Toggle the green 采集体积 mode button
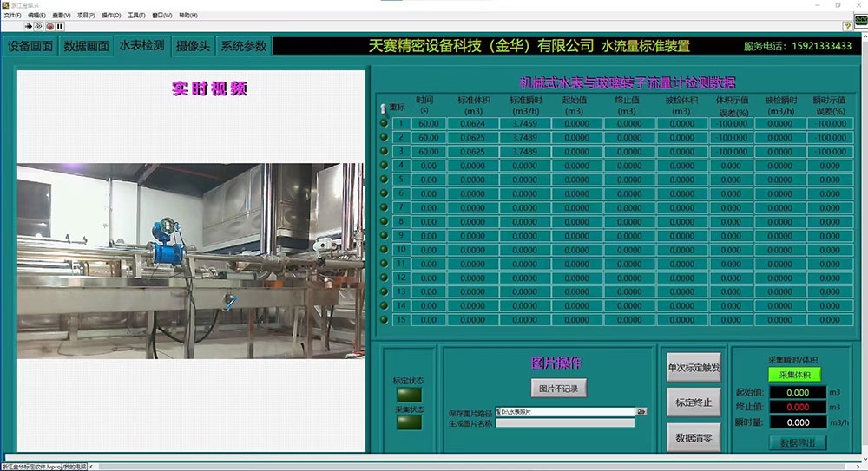Viewport: 868px width, 471px height. tap(794, 375)
